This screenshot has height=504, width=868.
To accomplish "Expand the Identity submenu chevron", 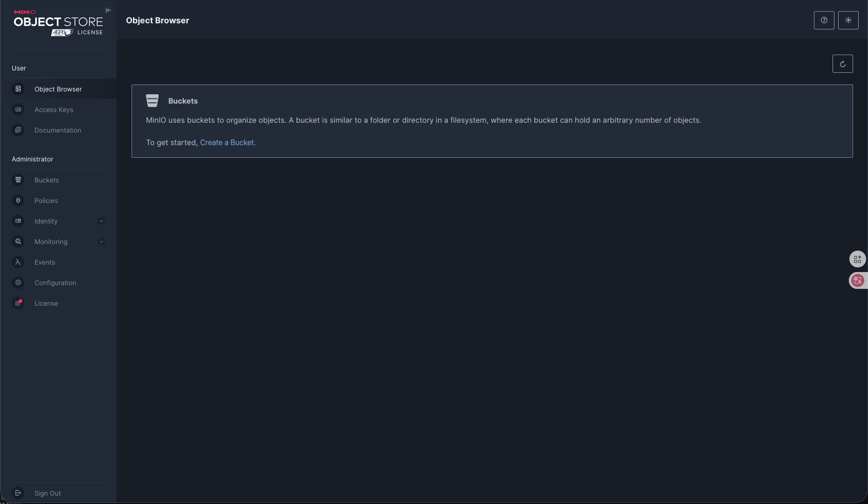I will [101, 221].
